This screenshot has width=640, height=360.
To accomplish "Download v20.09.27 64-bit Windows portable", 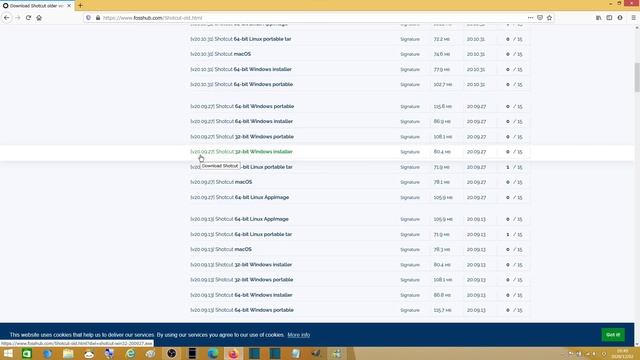I will click(x=242, y=106).
